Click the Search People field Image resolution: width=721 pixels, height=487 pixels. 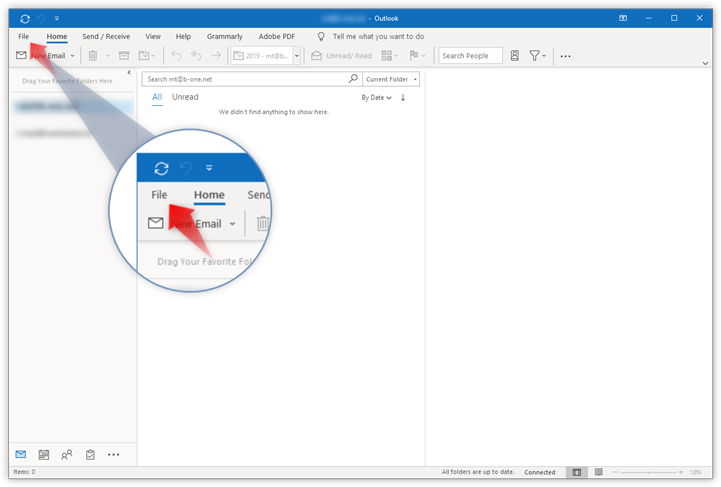470,56
